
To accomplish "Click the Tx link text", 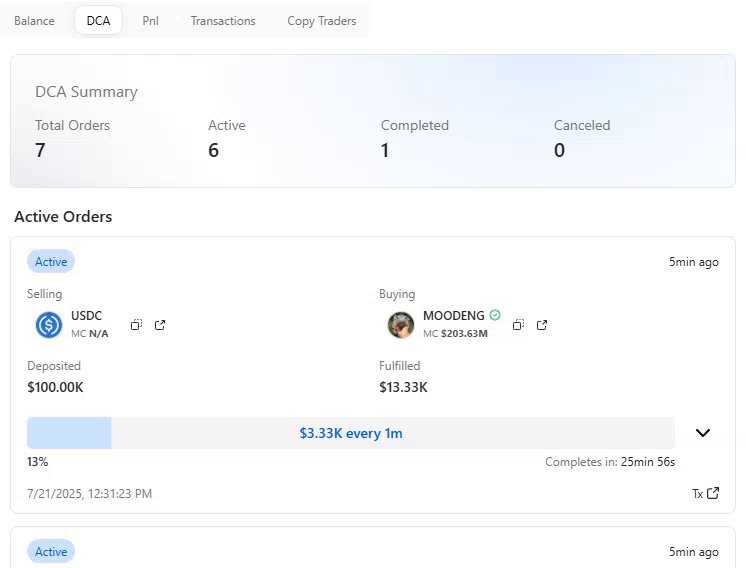I will (697, 494).
